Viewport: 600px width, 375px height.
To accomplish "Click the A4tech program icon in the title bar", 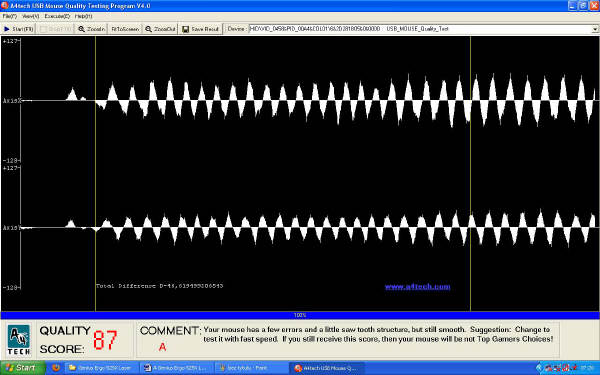I will click(5, 5).
